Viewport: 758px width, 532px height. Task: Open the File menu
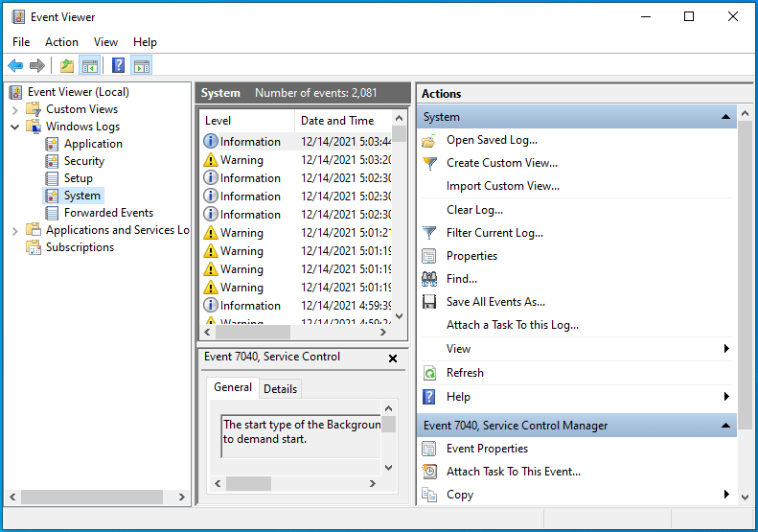[21, 42]
